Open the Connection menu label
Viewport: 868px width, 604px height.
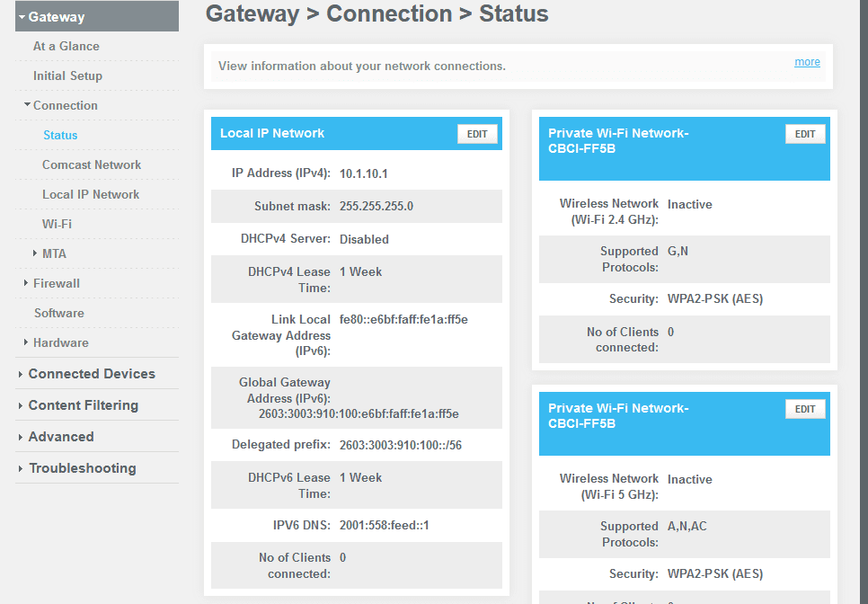66,105
